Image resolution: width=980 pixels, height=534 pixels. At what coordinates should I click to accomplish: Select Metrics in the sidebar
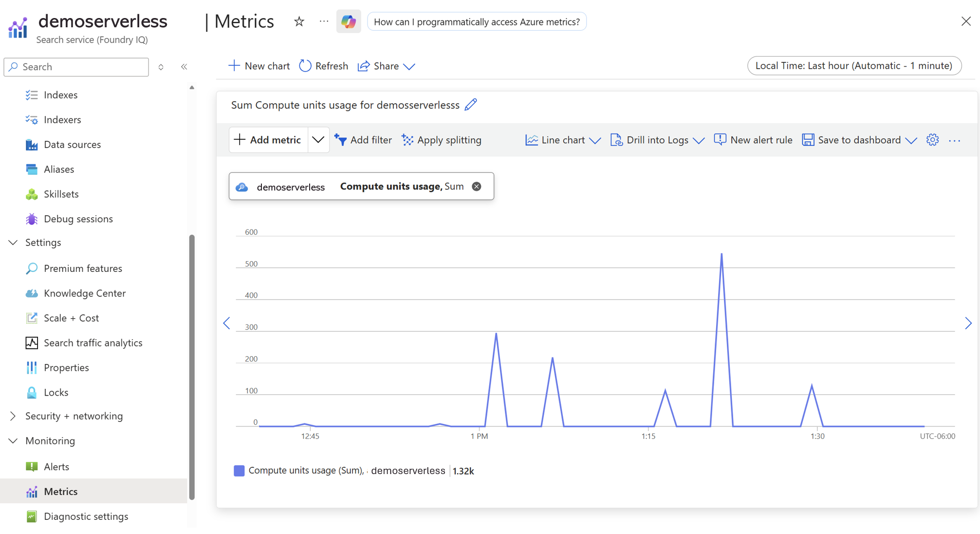point(93,491)
